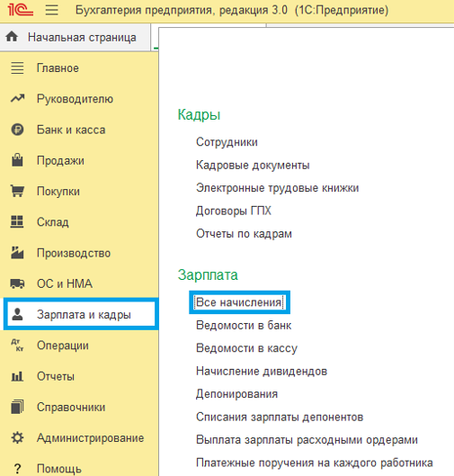Open Ведомости в кассу
The image size is (454, 476).
pos(246,348)
